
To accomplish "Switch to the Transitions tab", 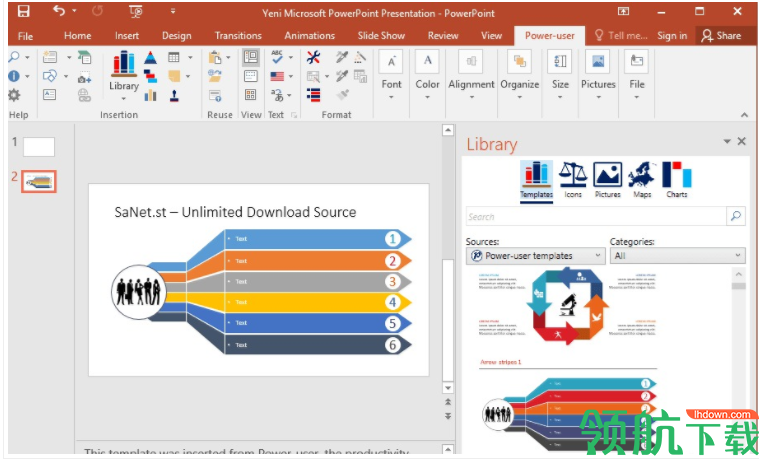I will point(238,36).
